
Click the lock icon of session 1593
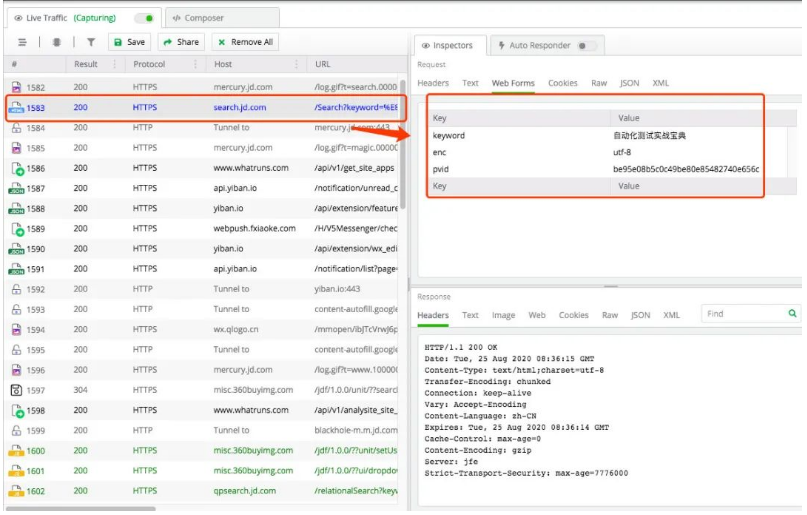pyautogui.click(x=16, y=309)
